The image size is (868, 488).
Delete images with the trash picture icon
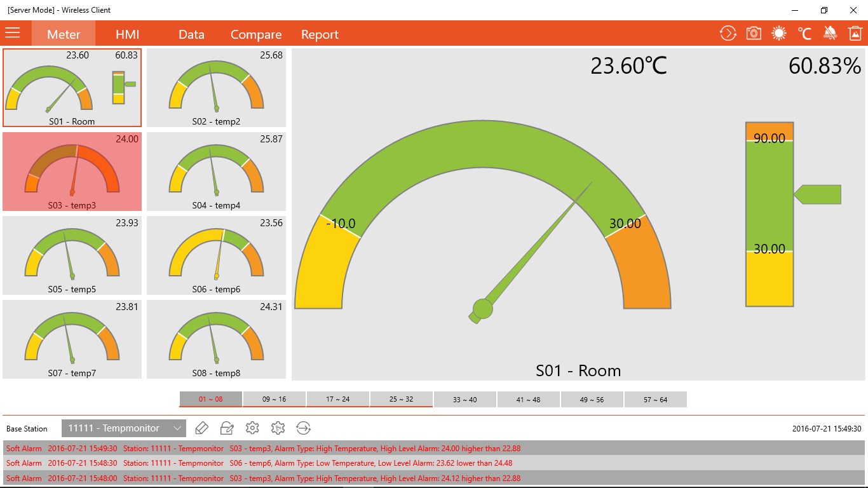[855, 34]
